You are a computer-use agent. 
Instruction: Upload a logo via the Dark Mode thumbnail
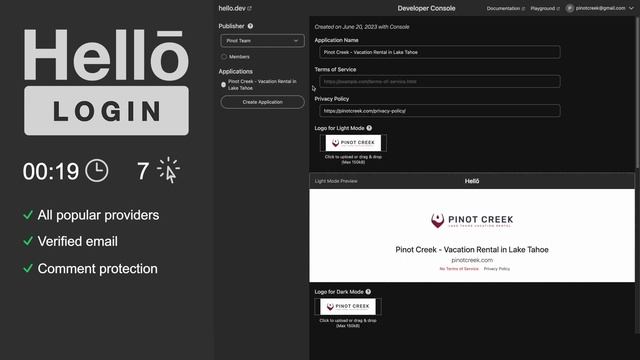tap(348, 307)
